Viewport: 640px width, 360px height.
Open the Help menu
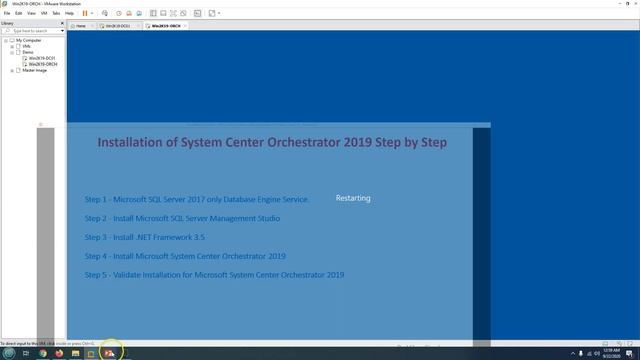tap(69, 13)
